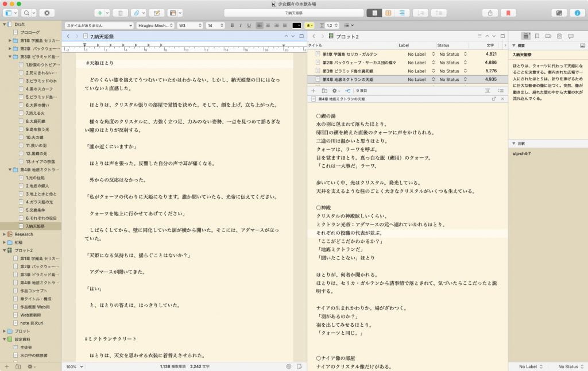588x371 pixels.
Task: Align text left
Action: tap(260, 25)
